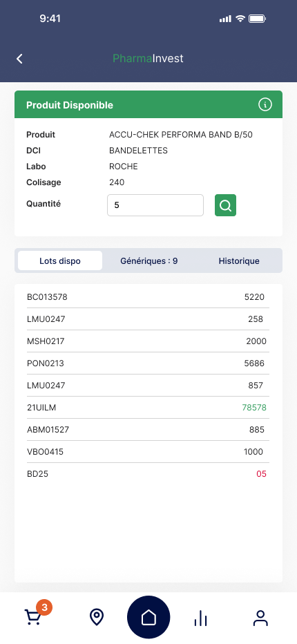This screenshot has width=297, height=644.
Task: Open the info icon in Produit Disponible header
Action: (x=265, y=105)
